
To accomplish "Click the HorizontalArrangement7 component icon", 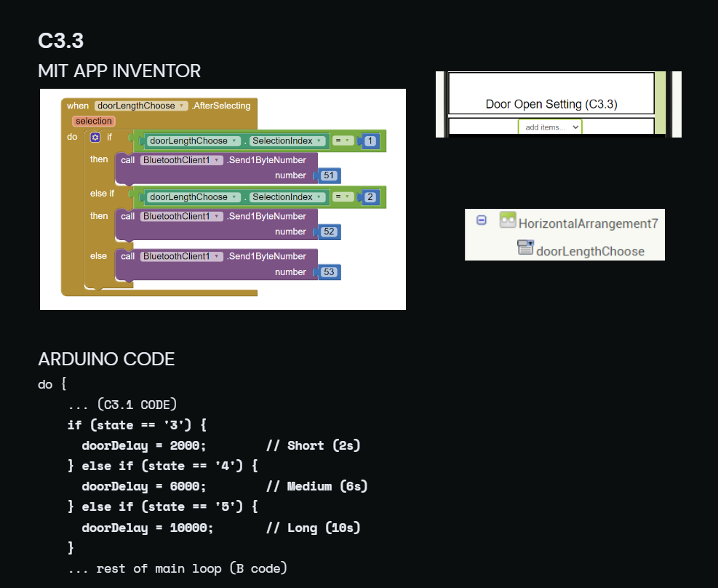I will click(x=507, y=220).
